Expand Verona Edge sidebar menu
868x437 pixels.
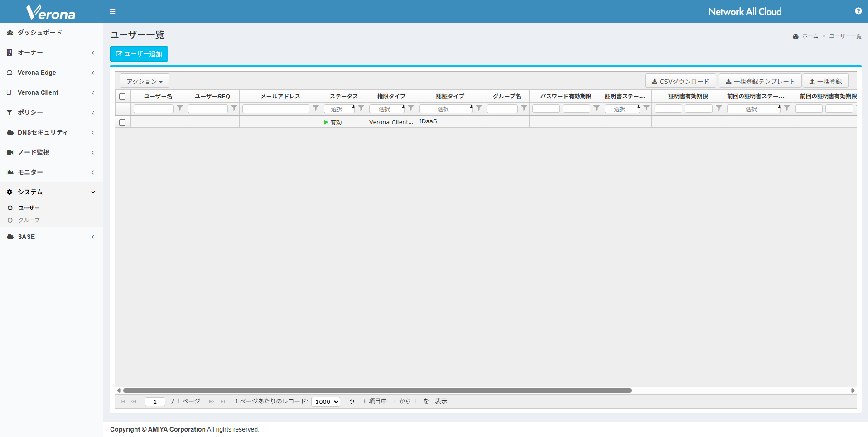click(x=51, y=73)
